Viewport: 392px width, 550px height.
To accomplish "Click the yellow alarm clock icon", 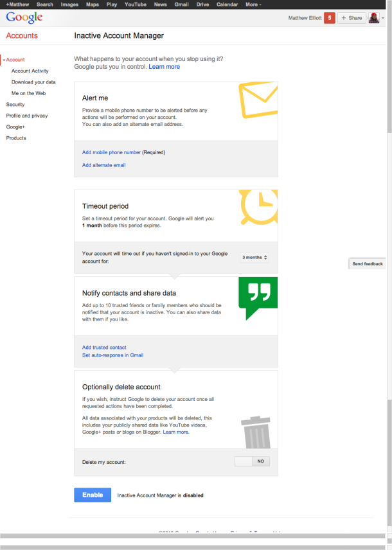I will pyautogui.click(x=259, y=207).
